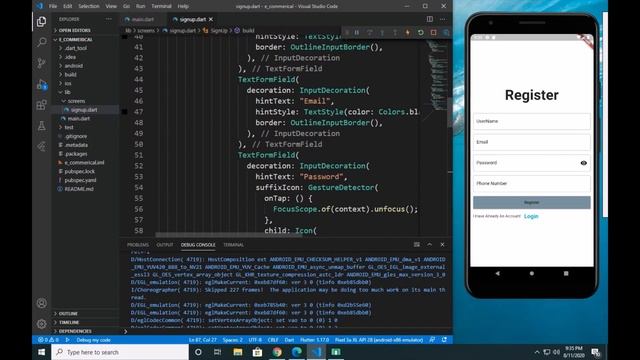The image size is (640, 360).
Task: Click the code minimap on right
Action: (x=437, y=76)
